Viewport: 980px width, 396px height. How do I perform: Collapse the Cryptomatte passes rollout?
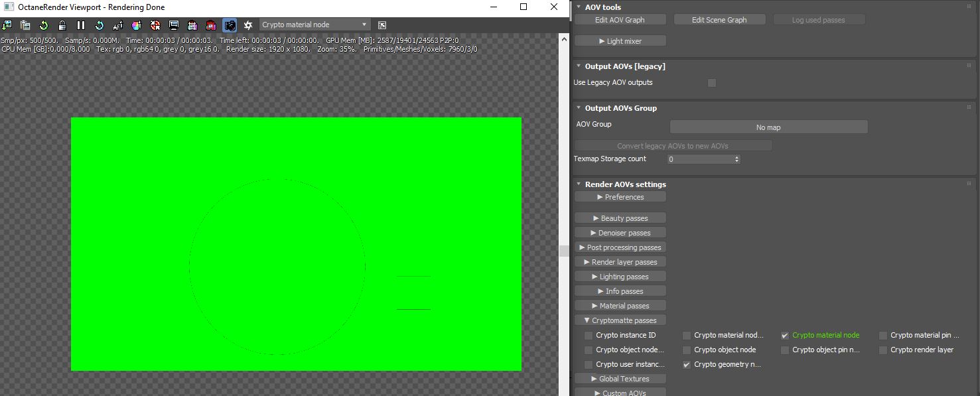coord(620,320)
